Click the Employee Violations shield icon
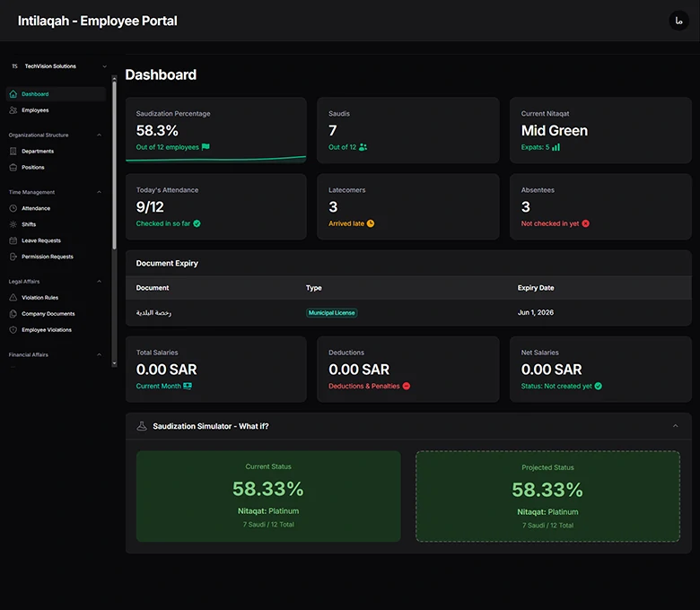Viewport: 700px width, 610px height. 13,329
